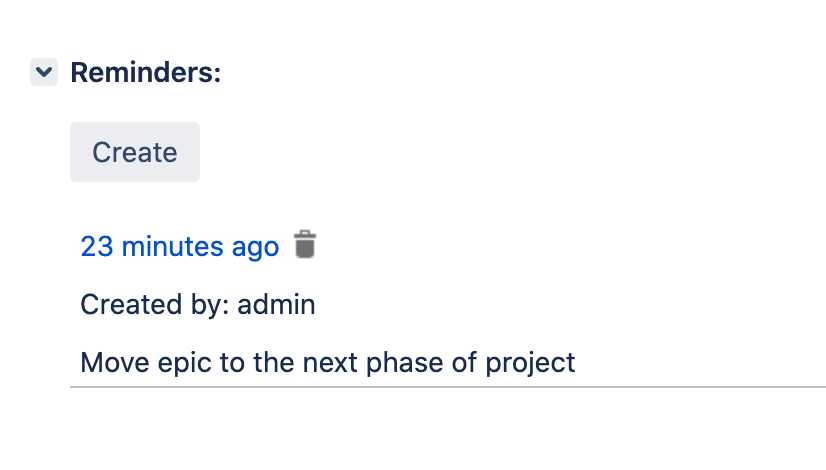Click the word "admin" in creator line
The width and height of the screenshot is (826, 470).
276,304
